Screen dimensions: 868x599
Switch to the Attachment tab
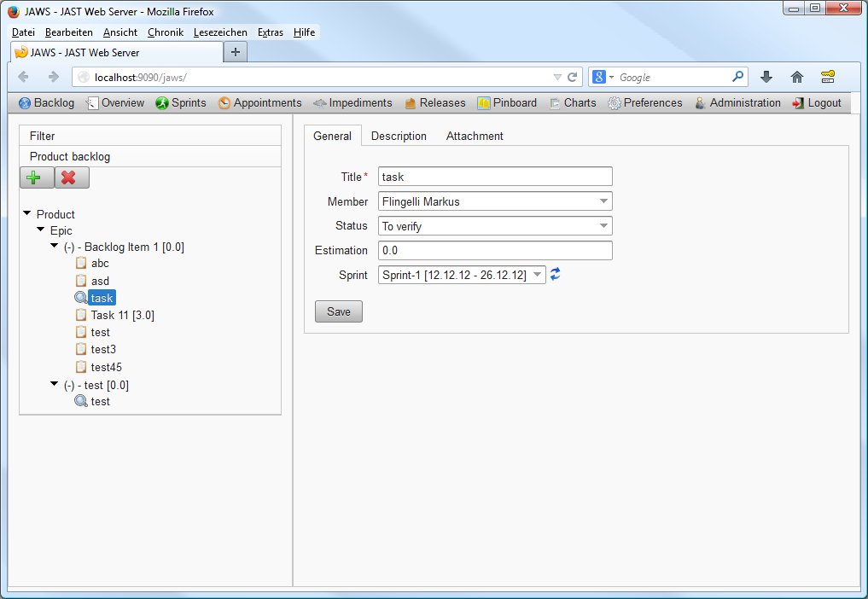[x=474, y=136]
